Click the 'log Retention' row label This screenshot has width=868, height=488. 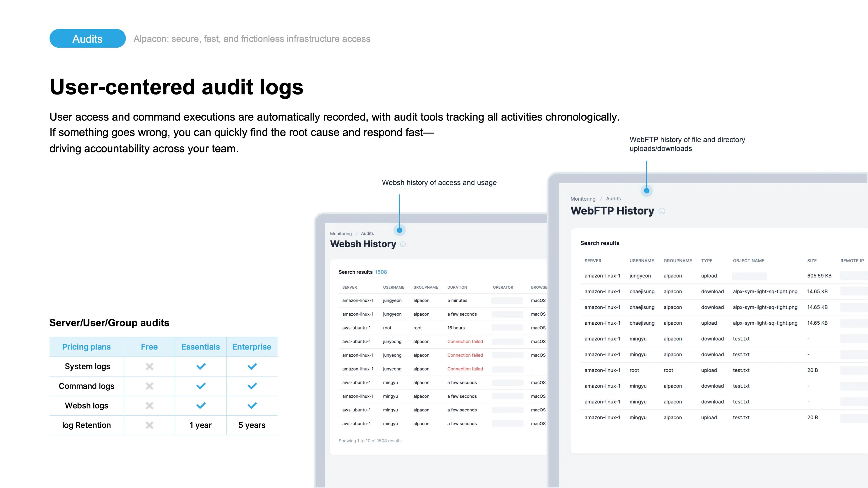[x=86, y=425]
